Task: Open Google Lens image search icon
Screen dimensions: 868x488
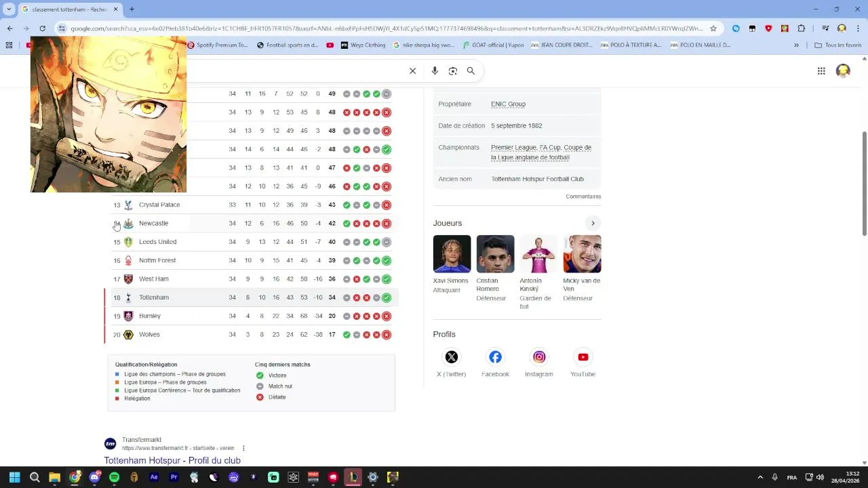Action: [x=453, y=70]
